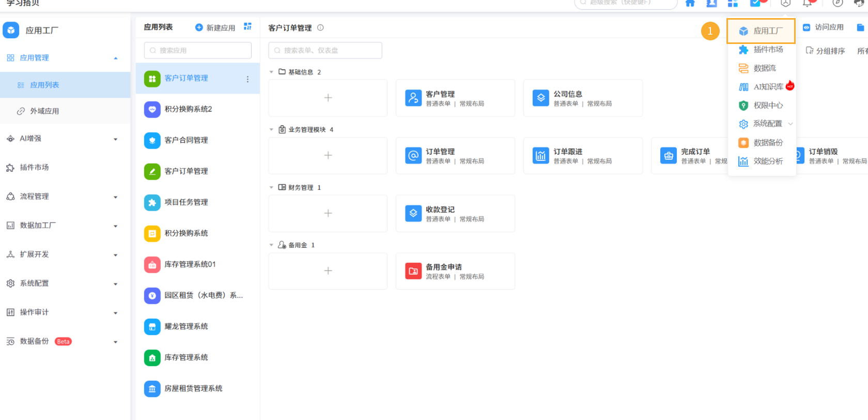Open the 项目任务管理 app
This screenshot has width=868, height=420.
pyautogui.click(x=197, y=202)
